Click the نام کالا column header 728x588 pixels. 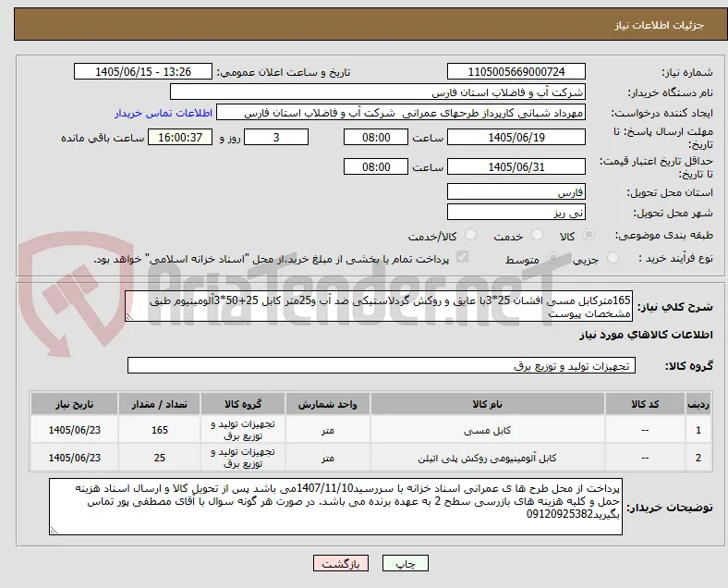click(x=488, y=404)
